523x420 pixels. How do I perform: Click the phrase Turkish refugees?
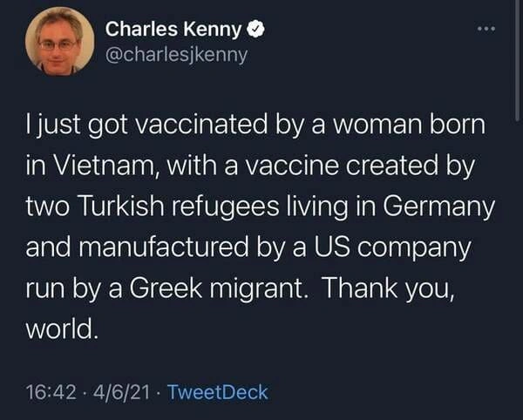click(180, 207)
